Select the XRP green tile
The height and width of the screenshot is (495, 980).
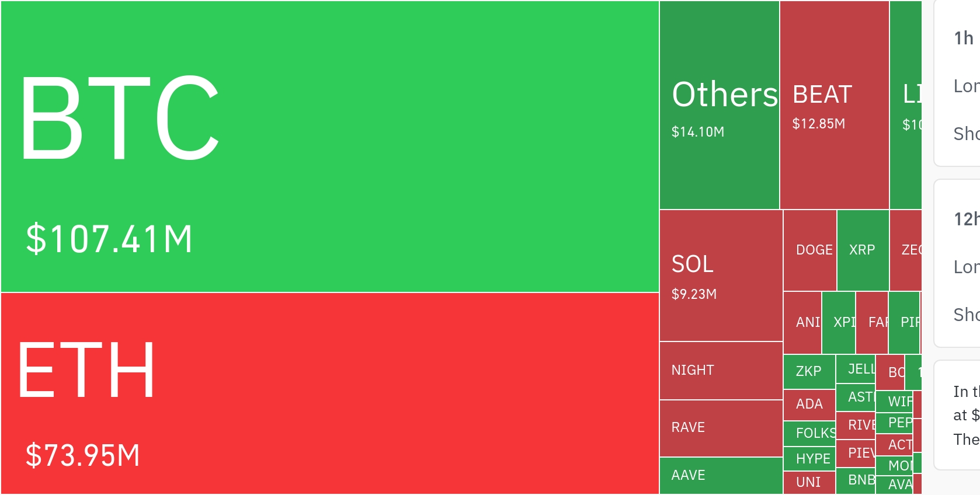pyautogui.click(x=863, y=250)
